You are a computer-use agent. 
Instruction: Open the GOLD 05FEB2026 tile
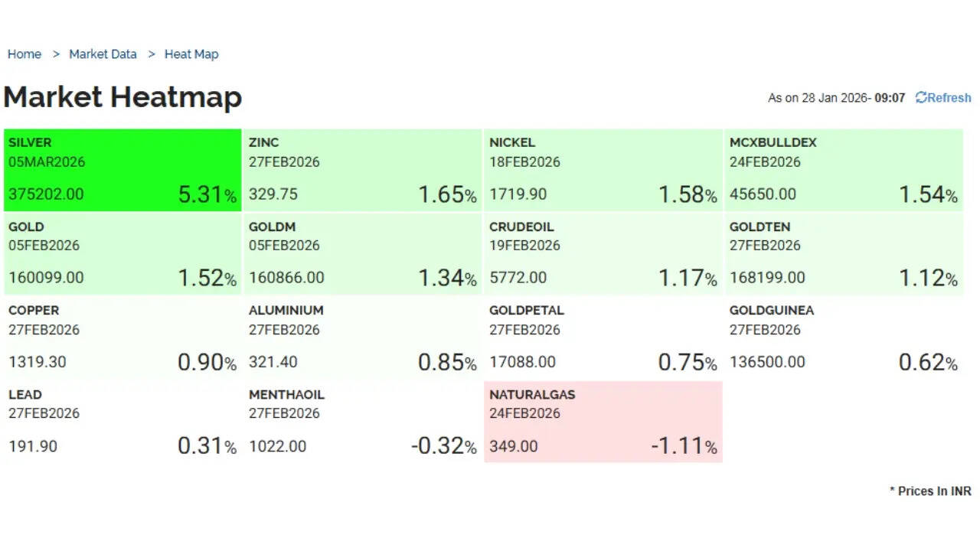point(122,253)
